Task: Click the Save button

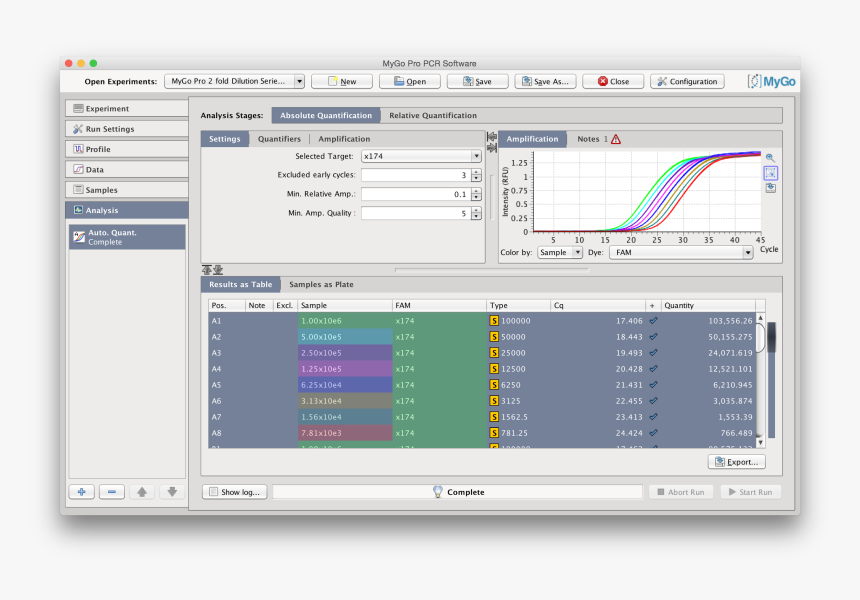Action: click(477, 81)
